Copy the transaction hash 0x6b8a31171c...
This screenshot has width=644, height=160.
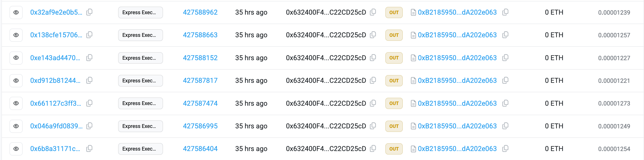(x=89, y=148)
